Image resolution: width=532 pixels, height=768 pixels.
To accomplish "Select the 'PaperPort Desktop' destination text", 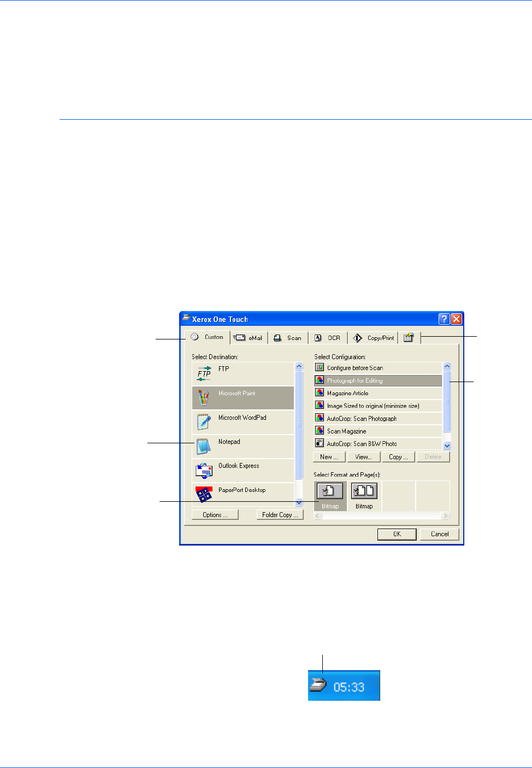I will point(242,490).
